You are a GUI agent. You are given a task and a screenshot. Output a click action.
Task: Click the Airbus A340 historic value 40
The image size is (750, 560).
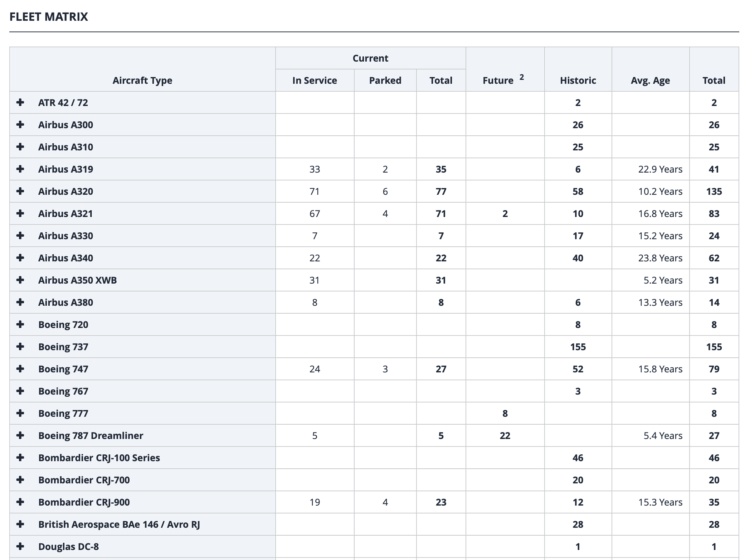click(578, 258)
